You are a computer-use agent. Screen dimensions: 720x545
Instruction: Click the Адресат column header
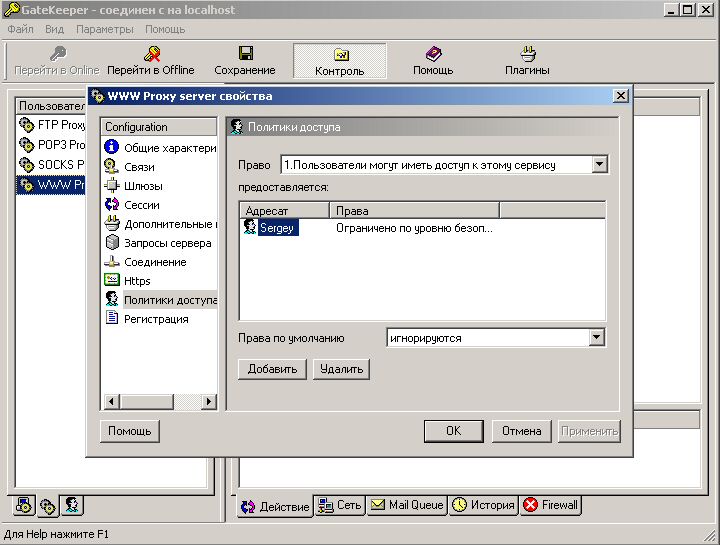[285, 211]
